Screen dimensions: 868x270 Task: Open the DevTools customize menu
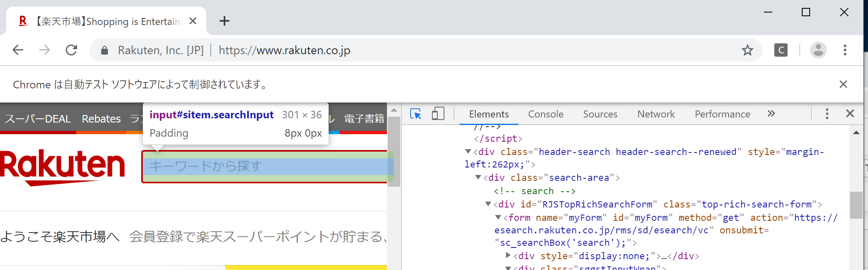tap(827, 114)
